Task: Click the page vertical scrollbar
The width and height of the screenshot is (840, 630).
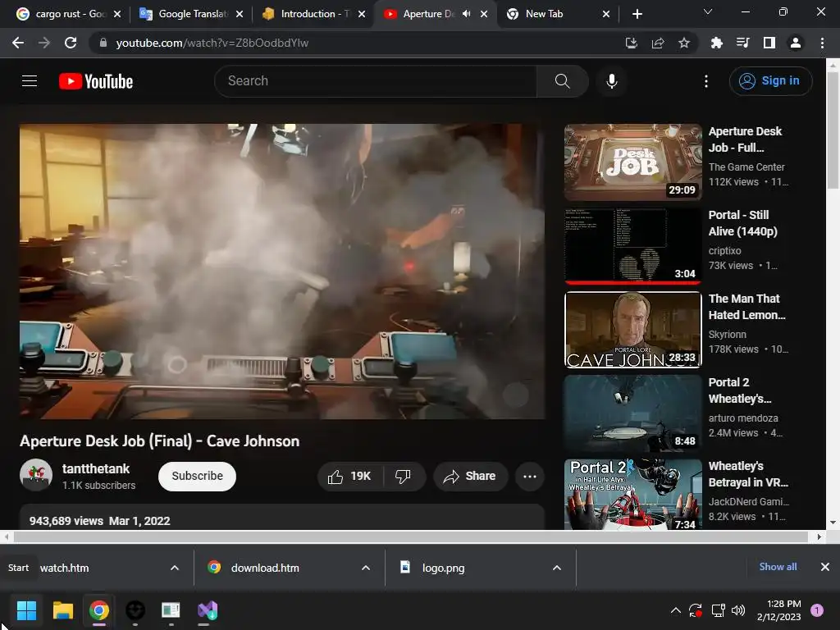Action: (x=833, y=131)
